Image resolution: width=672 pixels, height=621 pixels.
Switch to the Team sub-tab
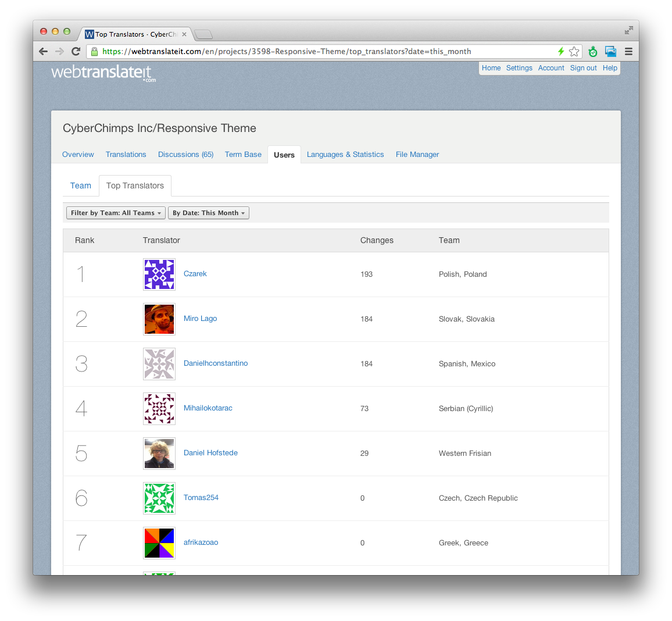(81, 185)
